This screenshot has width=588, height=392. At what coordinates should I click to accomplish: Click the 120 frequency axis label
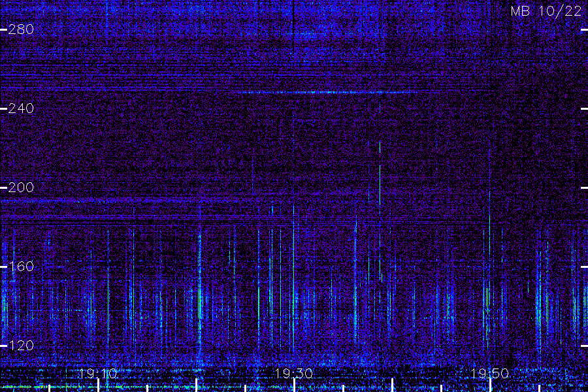[x=21, y=346]
